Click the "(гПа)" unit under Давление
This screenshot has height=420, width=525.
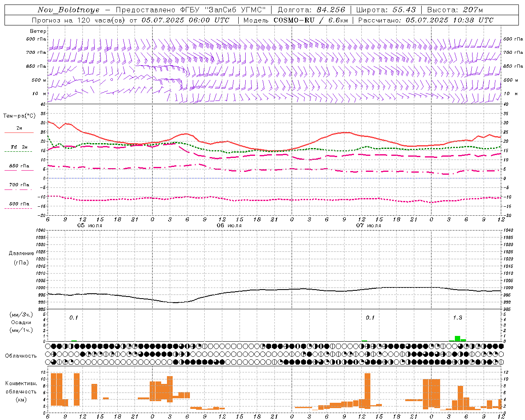point(21,262)
